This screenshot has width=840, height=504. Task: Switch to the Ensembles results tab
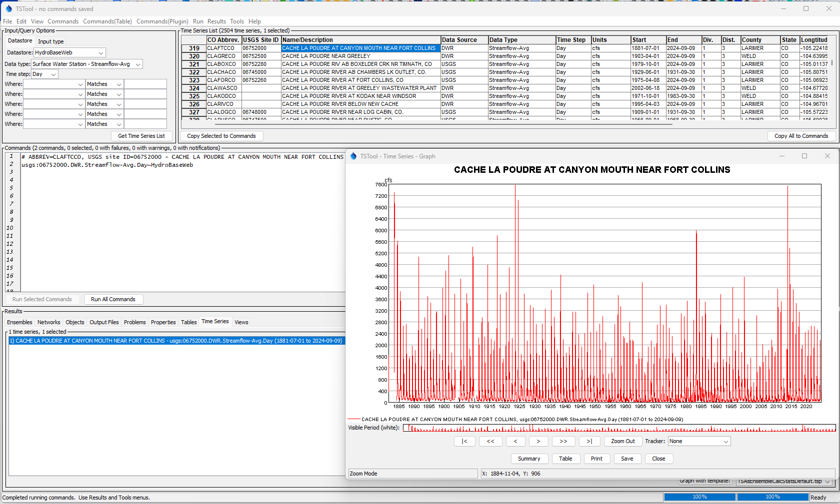[19, 322]
